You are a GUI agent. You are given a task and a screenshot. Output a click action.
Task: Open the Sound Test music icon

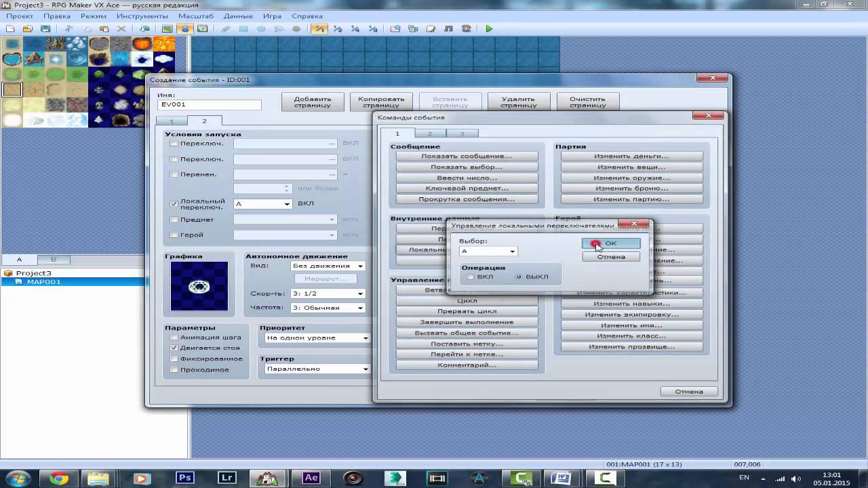pos(448,28)
